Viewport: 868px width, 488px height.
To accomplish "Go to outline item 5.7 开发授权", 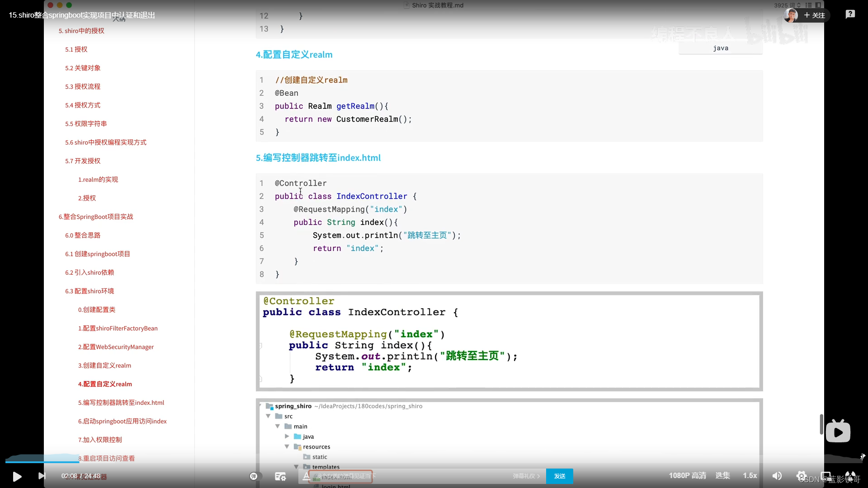I will click(83, 161).
